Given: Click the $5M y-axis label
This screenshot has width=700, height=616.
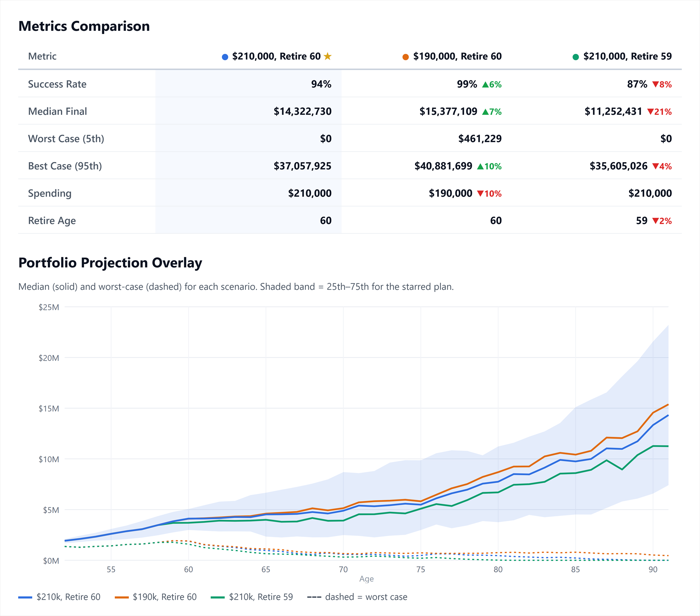Looking at the screenshot, I should [51, 510].
